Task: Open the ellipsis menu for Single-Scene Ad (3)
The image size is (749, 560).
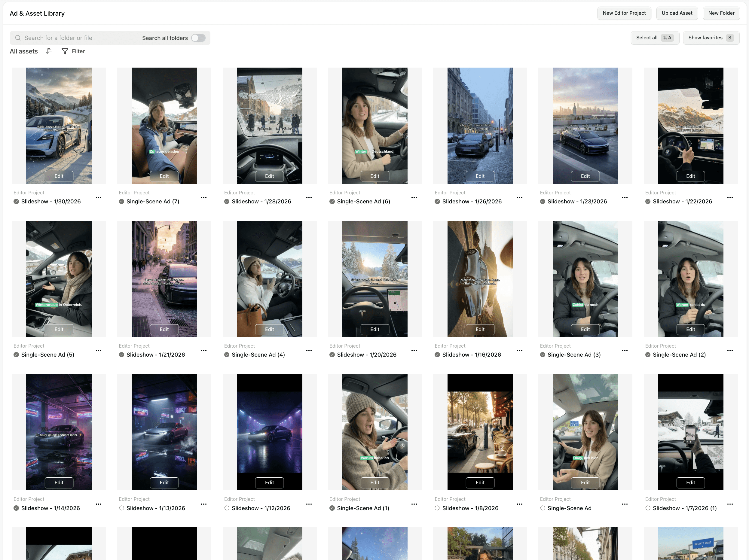Action: 624,351
